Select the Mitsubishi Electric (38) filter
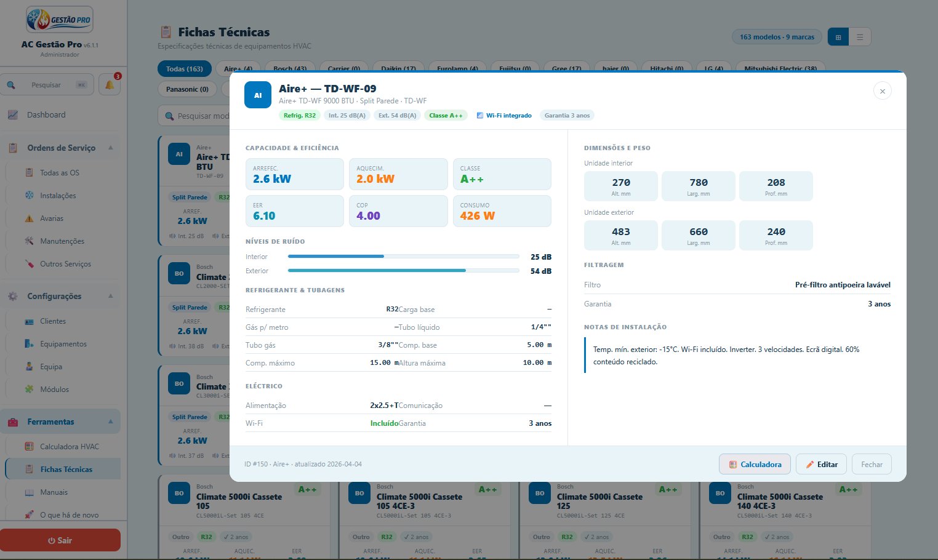 pos(780,69)
